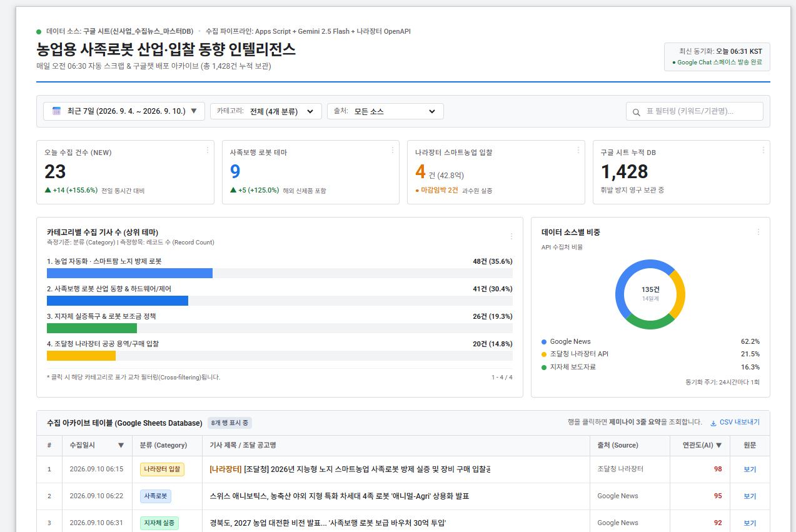796x532 pixels.
Task: Click the CSV 내보내기 download link
Action: (735, 423)
